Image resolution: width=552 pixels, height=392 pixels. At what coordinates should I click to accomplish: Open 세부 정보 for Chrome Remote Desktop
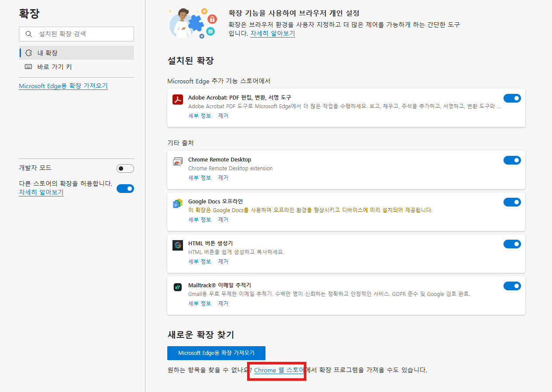pyautogui.click(x=200, y=178)
